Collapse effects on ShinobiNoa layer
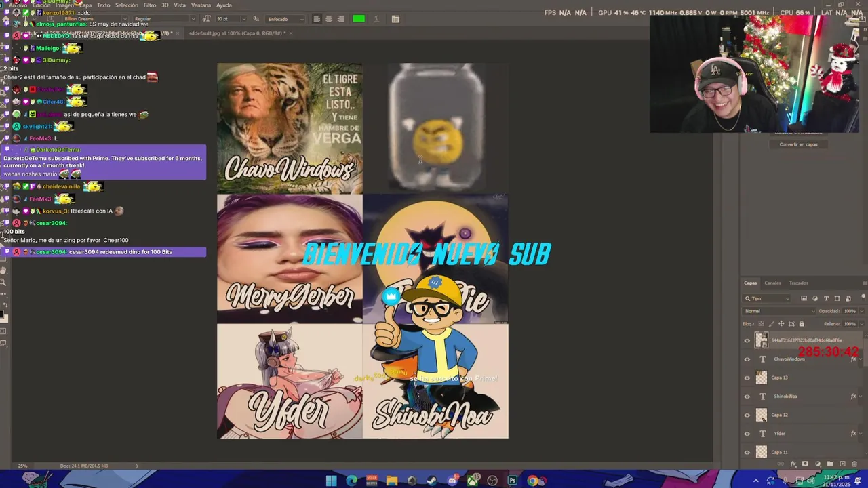868x488 pixels. (x=862, y=396)
